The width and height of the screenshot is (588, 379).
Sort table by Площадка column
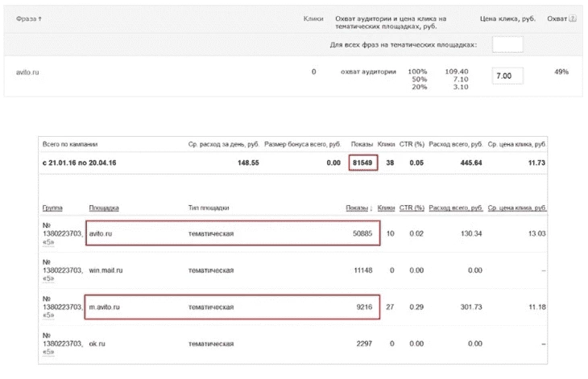(x=104, y=208)
